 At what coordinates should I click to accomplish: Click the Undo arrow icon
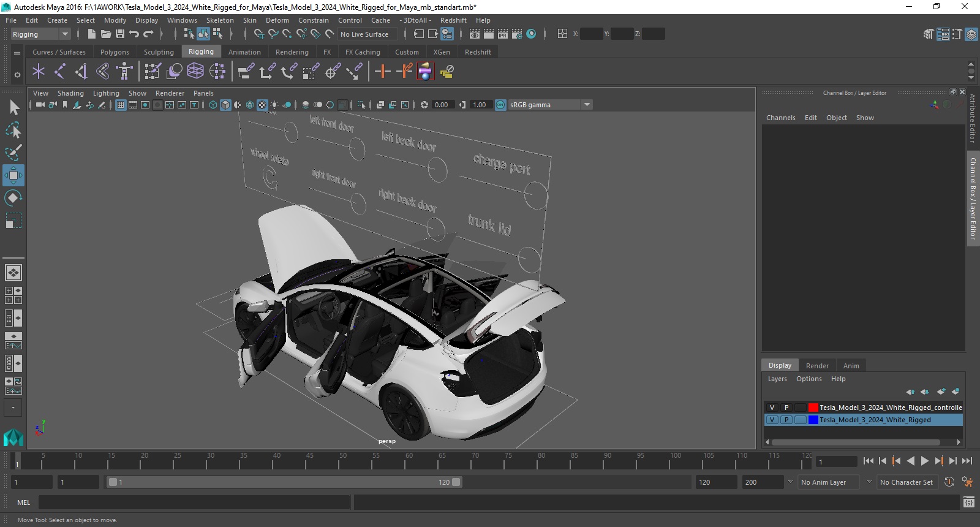[134, 34]
